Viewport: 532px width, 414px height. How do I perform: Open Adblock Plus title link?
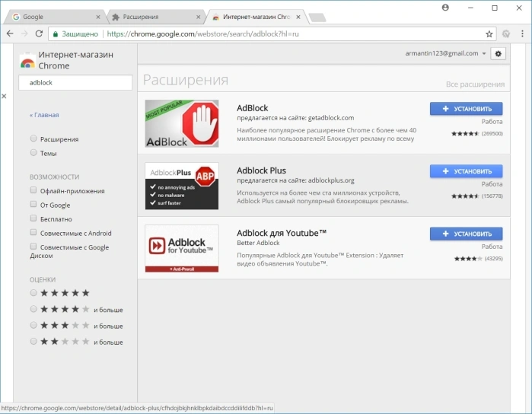(x=261, y=170)
